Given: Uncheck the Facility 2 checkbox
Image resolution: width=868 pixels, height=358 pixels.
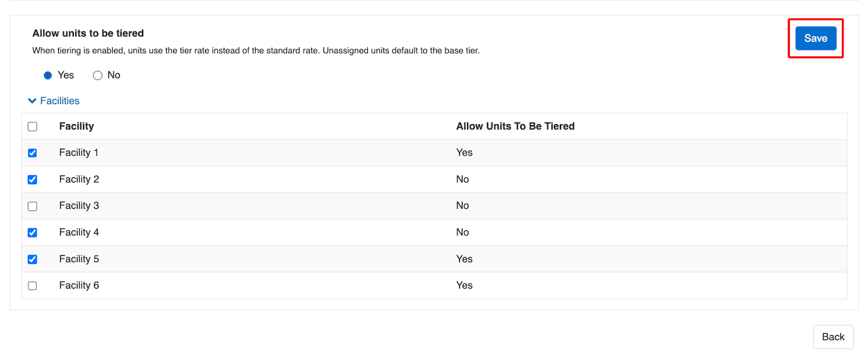Looking at the screenshot, I should (x=33, y=180).
